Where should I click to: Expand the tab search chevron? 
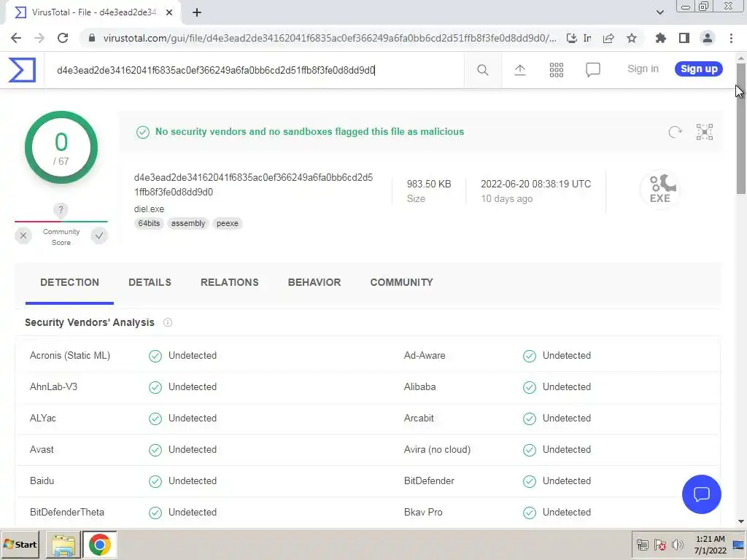coord(659,12)
